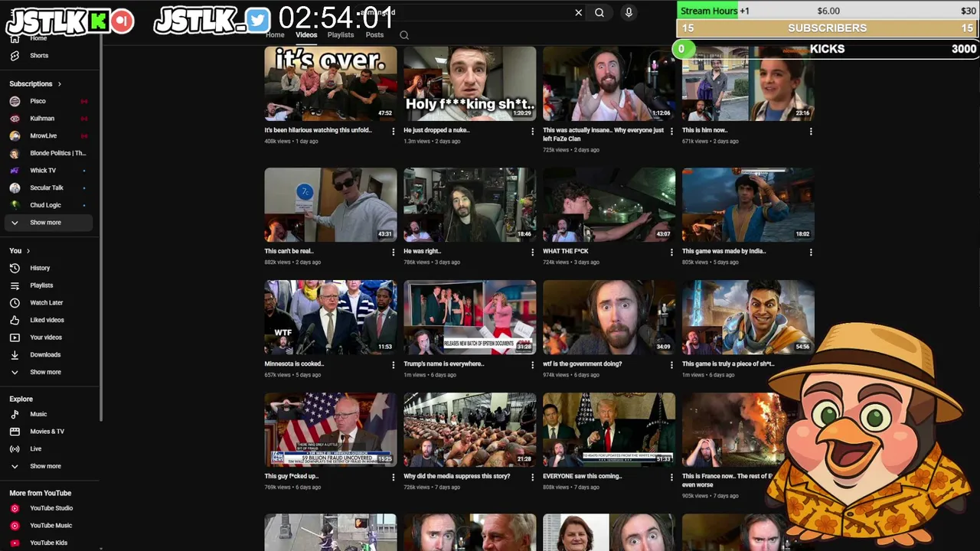Play the 'EVERYONE saw this coming' thumbnail

(x=609, y=429)
